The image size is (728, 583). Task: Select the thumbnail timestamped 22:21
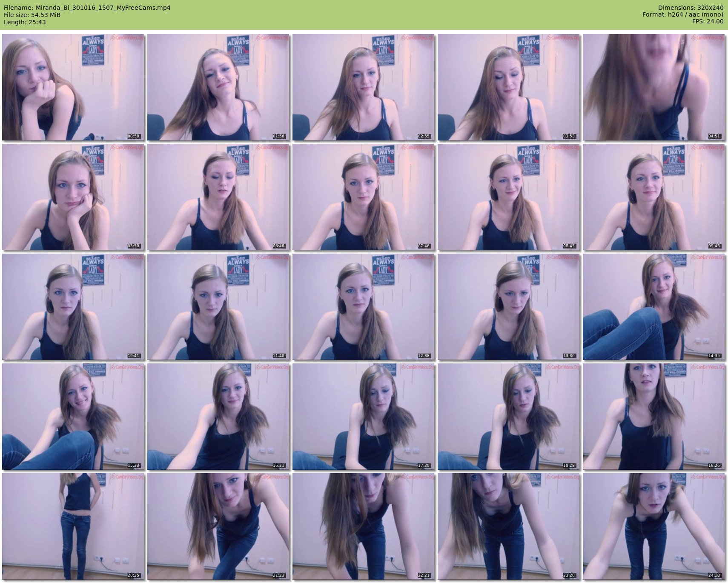364,526
